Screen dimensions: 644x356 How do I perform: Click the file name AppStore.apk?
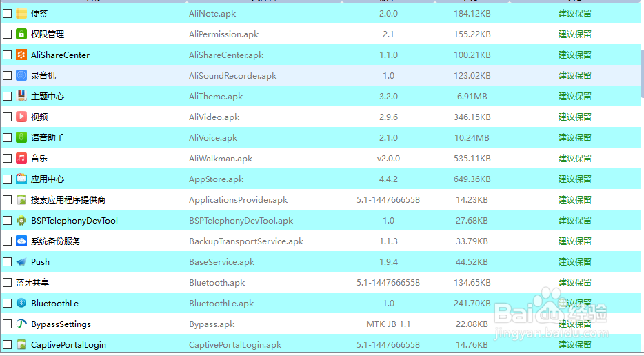216,179
